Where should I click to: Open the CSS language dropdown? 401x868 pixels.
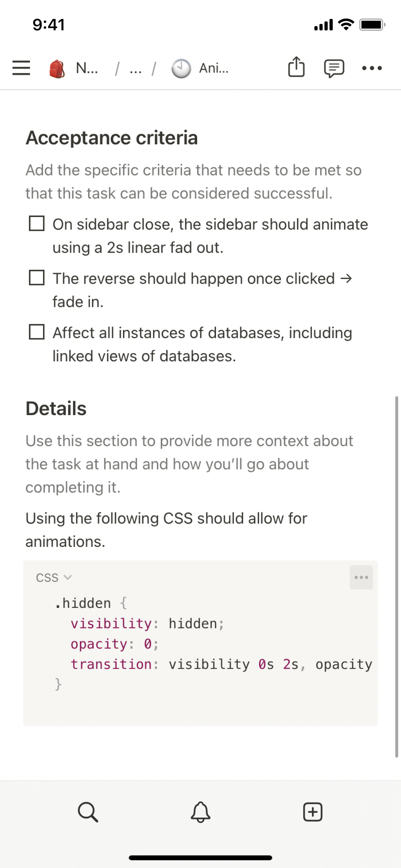54,578
